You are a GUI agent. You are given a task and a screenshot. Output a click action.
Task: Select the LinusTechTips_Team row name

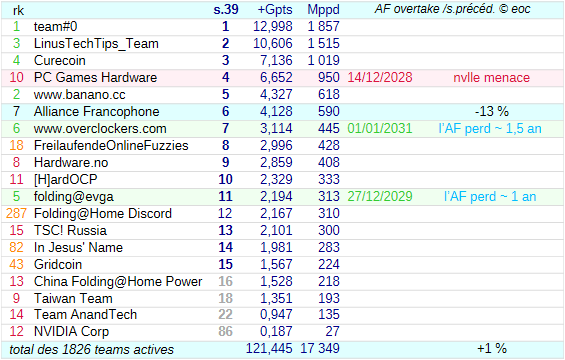pyautogui.click(x=96, y=44)
